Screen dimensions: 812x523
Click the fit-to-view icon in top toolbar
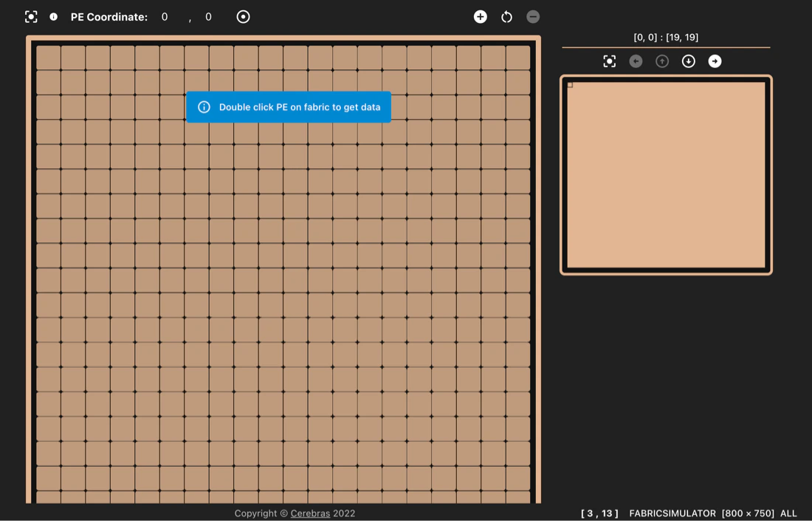tap(31, 17)
